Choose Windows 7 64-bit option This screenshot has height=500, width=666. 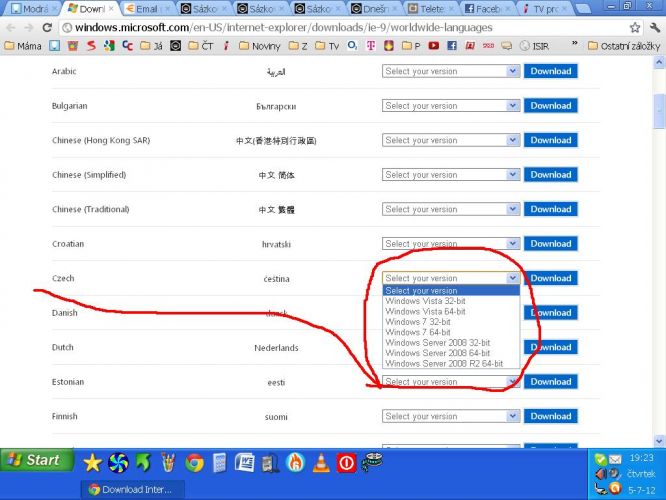click(451, 332)
